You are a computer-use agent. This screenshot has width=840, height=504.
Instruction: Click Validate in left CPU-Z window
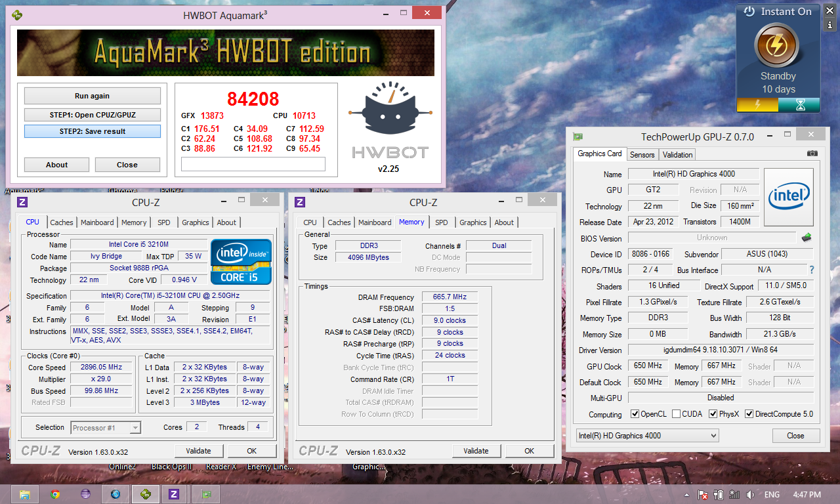coord(198,451)
